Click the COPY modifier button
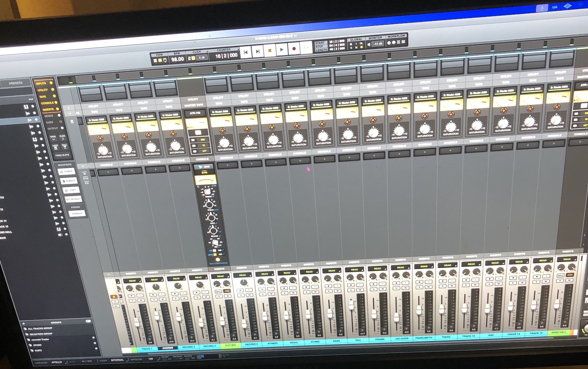 pyautogui.click(x=71, y=190)
